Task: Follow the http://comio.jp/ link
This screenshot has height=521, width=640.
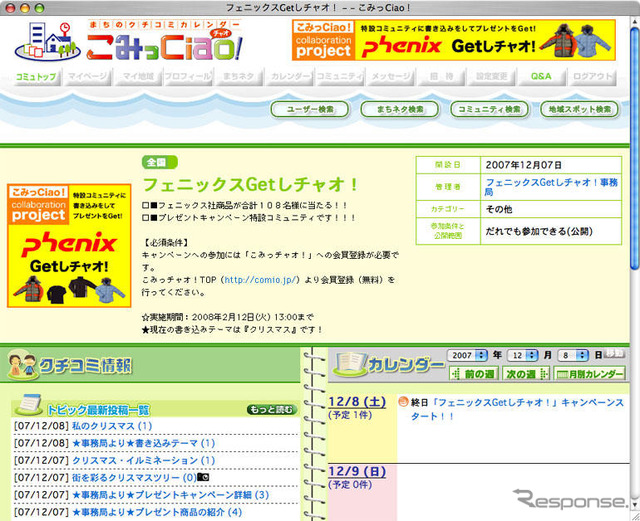Action: 262,280
